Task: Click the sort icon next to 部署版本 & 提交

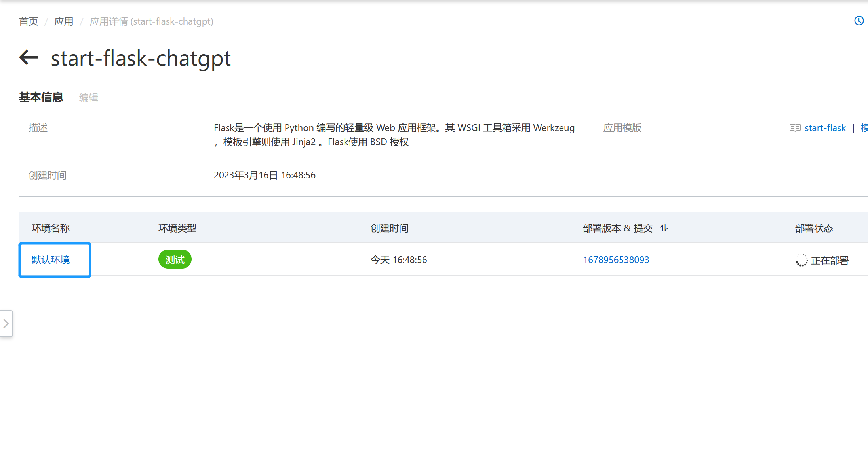Action: (664, 228)
